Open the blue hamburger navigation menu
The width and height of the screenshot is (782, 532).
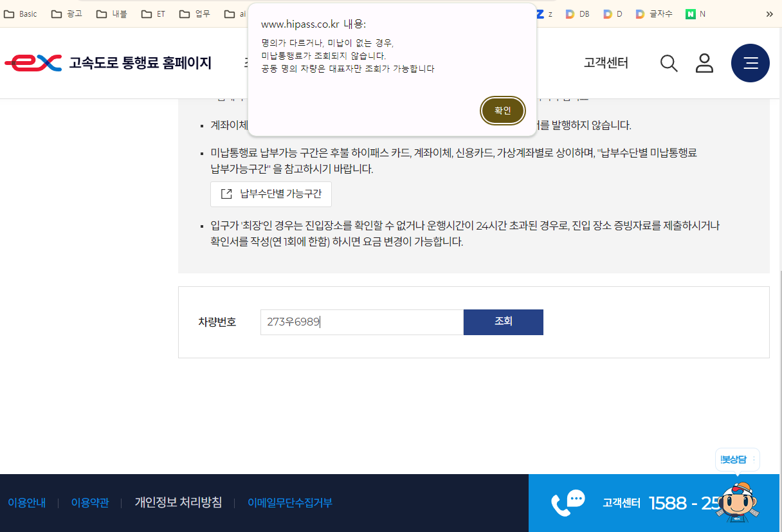click(x=750, y=63)
